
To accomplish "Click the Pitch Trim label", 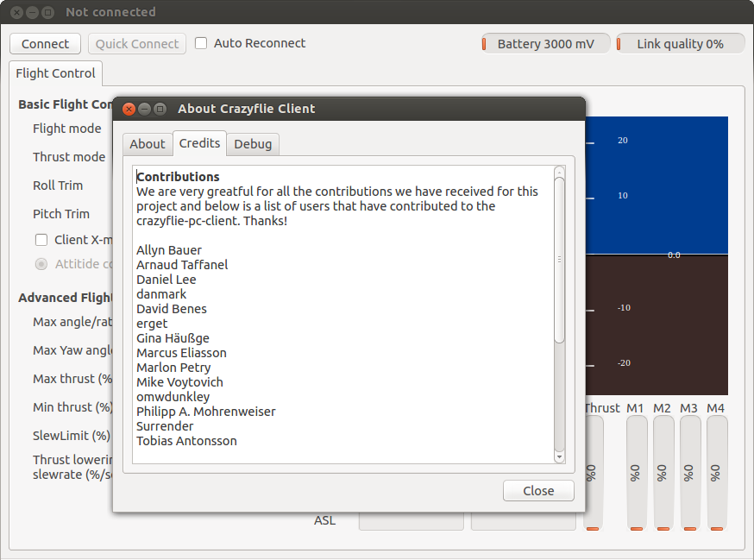I will click(61, 214).
